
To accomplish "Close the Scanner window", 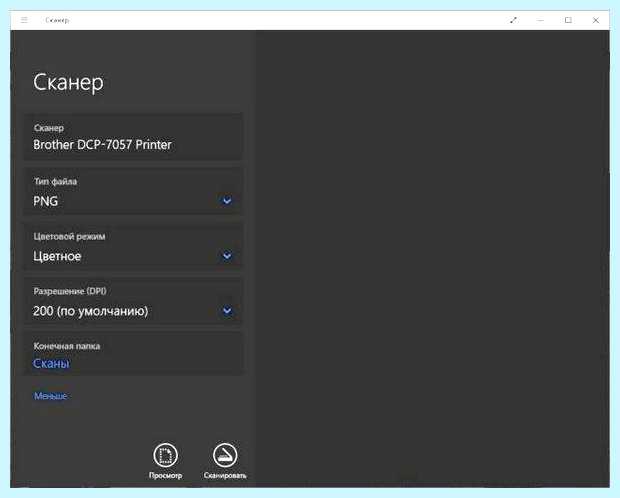I will pos(596,20).
